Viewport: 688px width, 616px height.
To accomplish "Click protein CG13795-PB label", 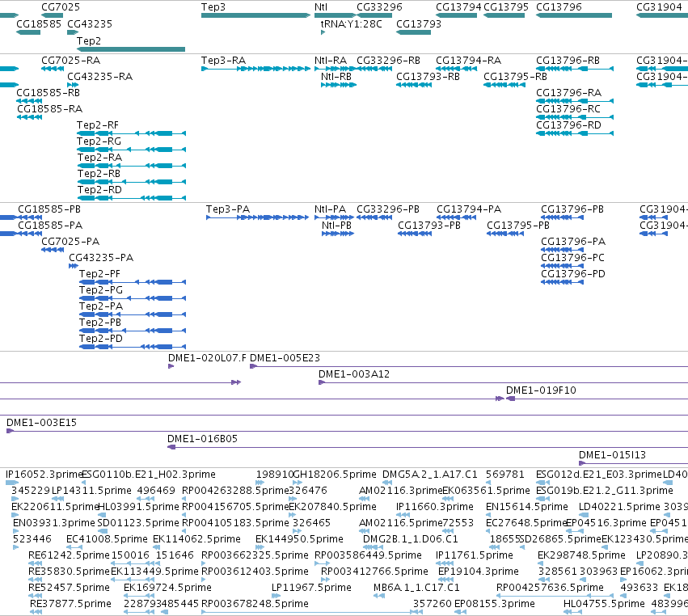I will coord(517,226).
